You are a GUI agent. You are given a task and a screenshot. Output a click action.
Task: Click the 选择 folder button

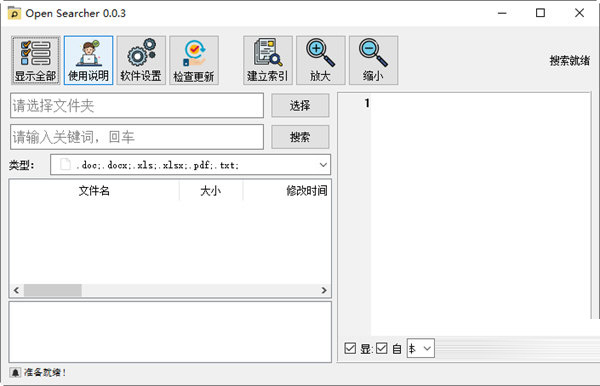coord(300,106)
